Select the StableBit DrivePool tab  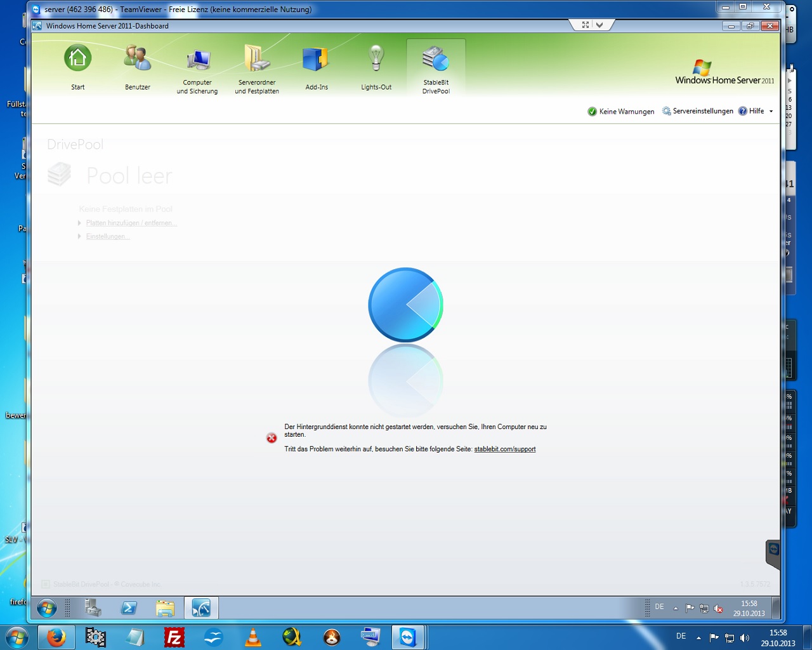pyautogui.click(x=436, y=68)
